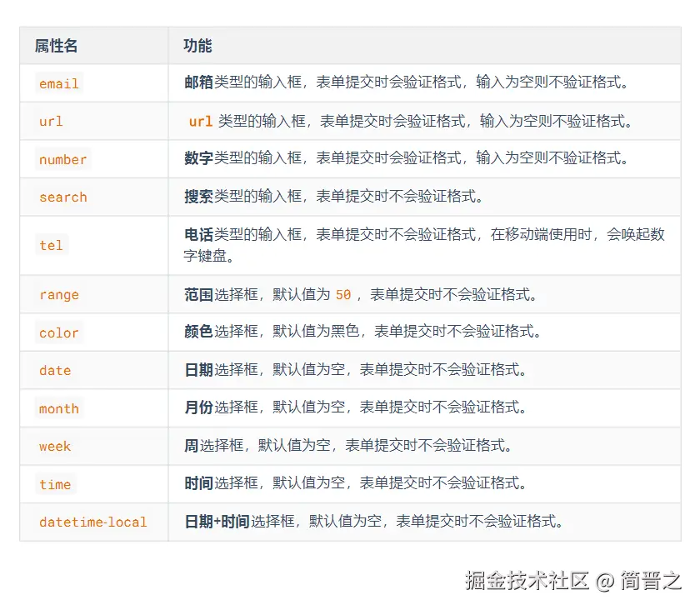Click the date attribute label

[x=55, y=370]
